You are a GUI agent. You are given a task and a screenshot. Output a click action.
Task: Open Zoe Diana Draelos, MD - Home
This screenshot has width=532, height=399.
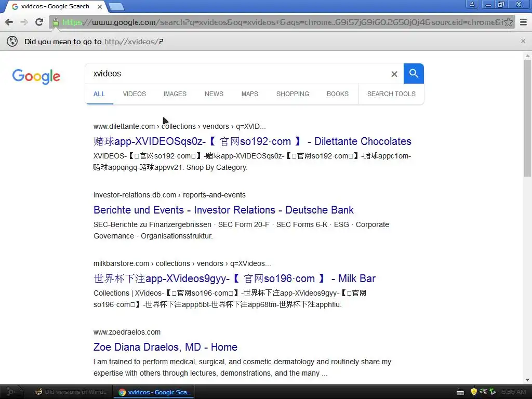coord(165,347)
